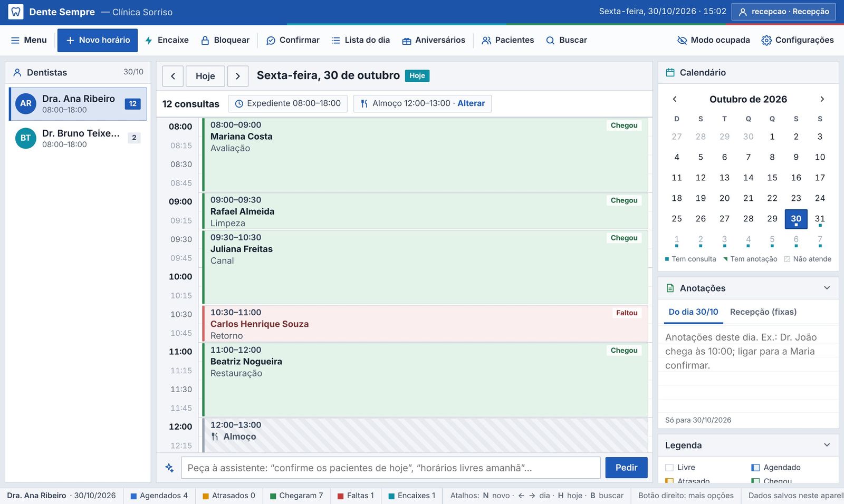Click the Encaixe lightning toolbar item
The height and width of the screenshot is (504, 844).
(167, 40)
